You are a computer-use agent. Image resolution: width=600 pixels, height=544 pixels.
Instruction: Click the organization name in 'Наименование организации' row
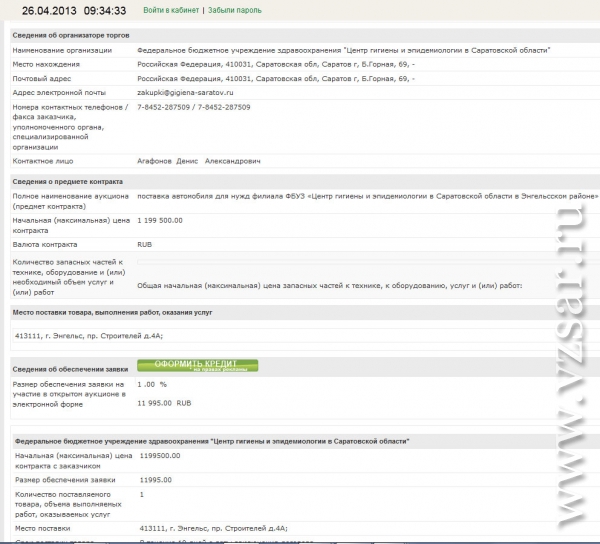(x=344, y=50)
